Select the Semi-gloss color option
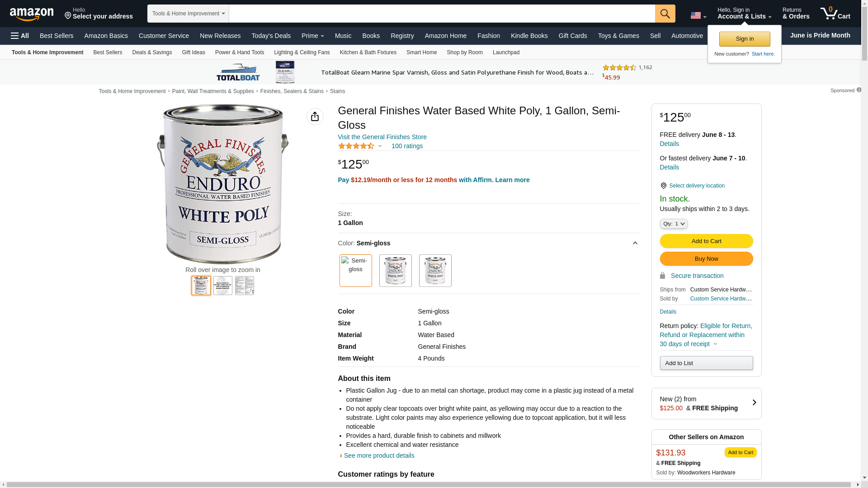Image resolution: width=868 pixels, height=488 pixels. pyautogui.click(x=356, y=271)
